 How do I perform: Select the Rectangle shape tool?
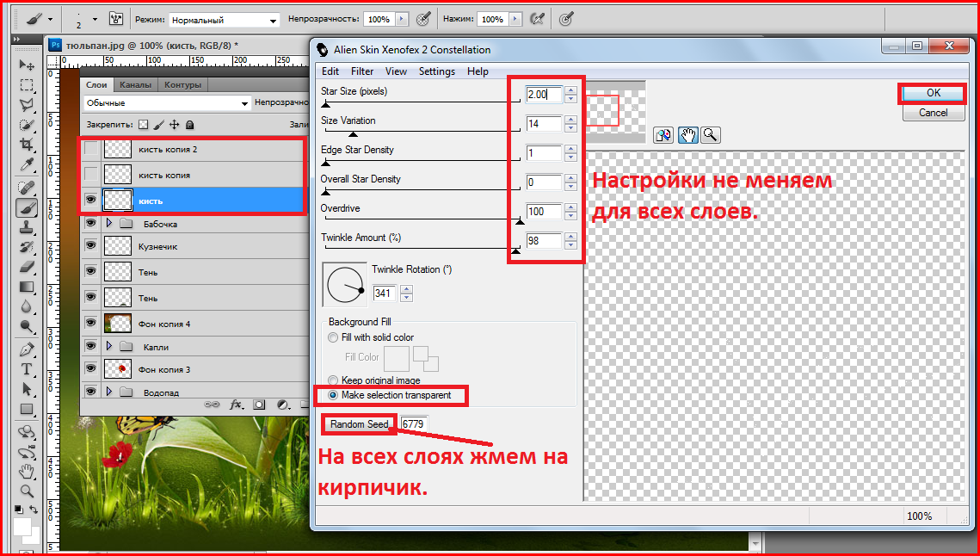tap(27, 410)
